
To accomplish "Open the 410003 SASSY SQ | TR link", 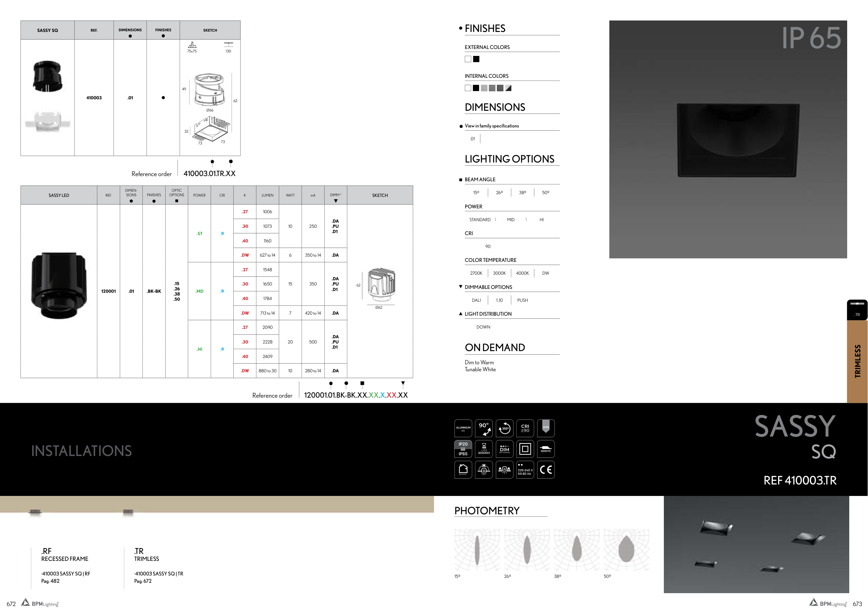I will 159,574.
